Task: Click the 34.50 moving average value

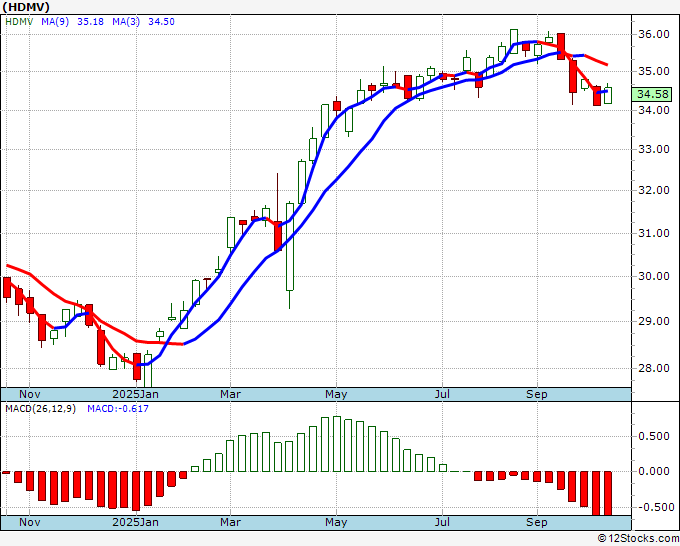Action: tap(161, 21)
